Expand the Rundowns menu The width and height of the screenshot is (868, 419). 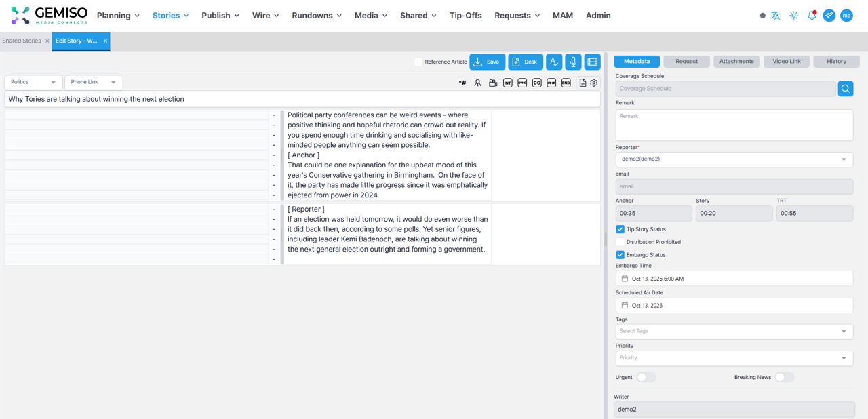317,16
